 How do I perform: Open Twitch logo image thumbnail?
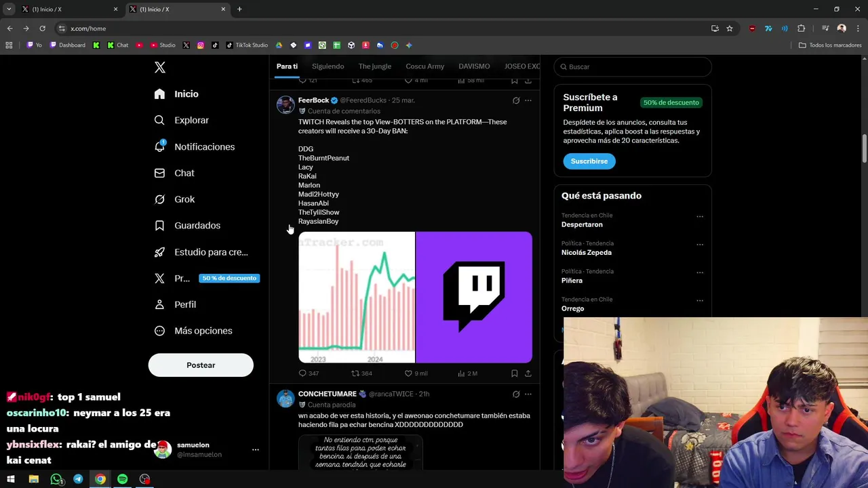[474, 298]
